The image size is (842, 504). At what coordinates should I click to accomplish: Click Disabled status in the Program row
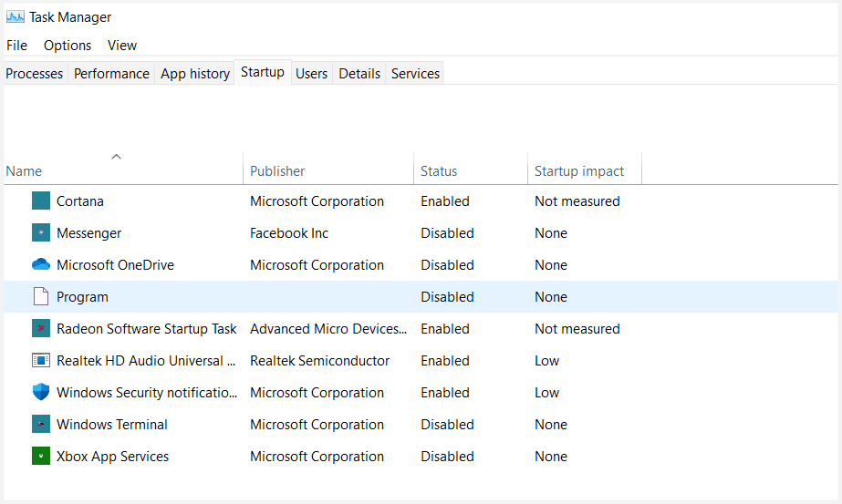click(x=447, y=297)
